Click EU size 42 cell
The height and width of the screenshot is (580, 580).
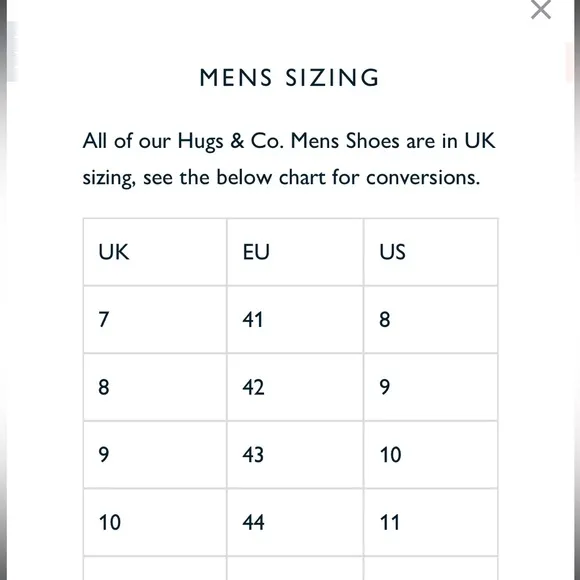[295, 387]
